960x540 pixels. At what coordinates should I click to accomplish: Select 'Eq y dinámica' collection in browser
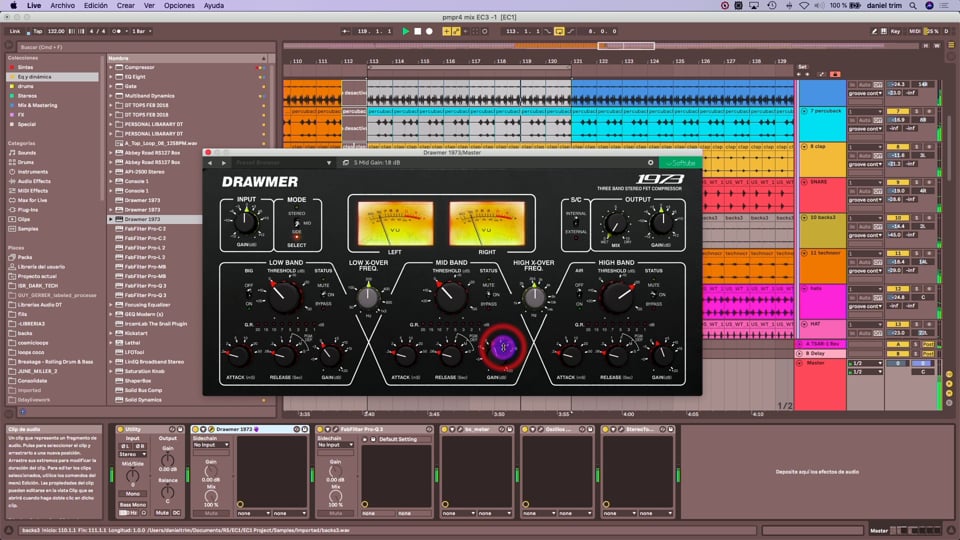pos(53,77)
